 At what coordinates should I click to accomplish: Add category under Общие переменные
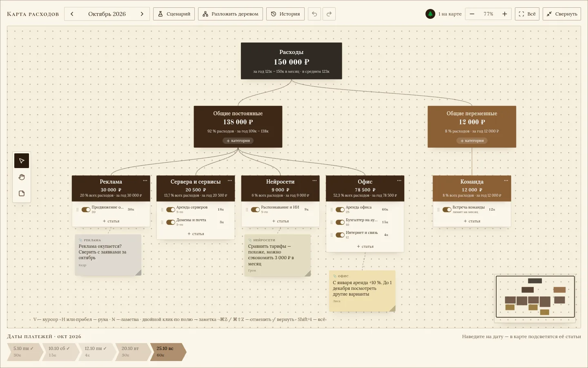(x=472, y=141)
